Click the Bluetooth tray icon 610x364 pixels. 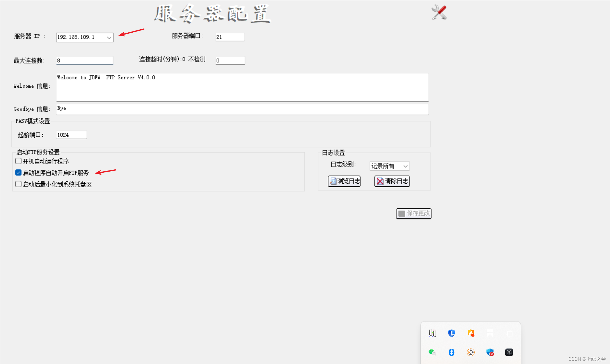(451, 352)
